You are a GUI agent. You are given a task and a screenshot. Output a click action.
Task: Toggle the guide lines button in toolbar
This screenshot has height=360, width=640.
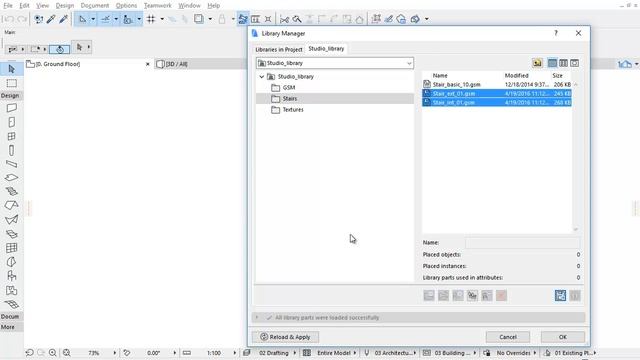pyautogui.click(x=82, y=19)
